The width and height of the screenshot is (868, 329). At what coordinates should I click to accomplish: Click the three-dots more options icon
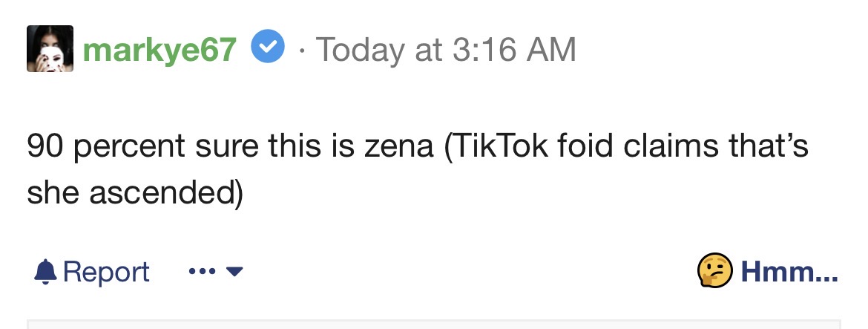point(202,271)
